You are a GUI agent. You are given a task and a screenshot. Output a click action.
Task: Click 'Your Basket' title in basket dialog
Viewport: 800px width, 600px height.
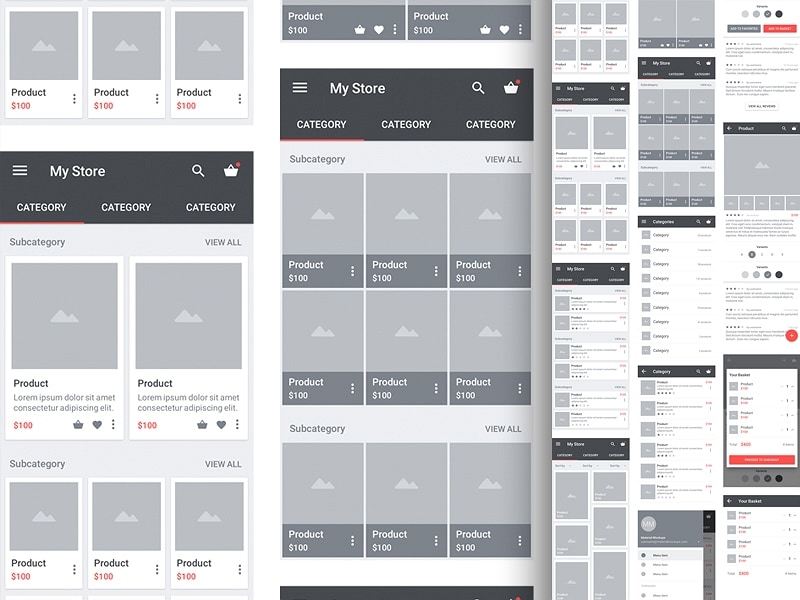tap(739, 375)
